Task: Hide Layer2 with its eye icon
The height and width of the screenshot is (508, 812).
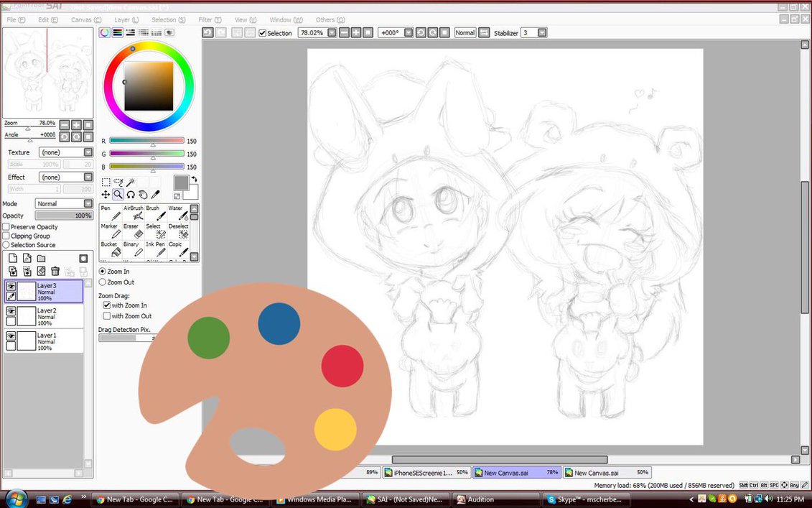Action: [10, 311]
